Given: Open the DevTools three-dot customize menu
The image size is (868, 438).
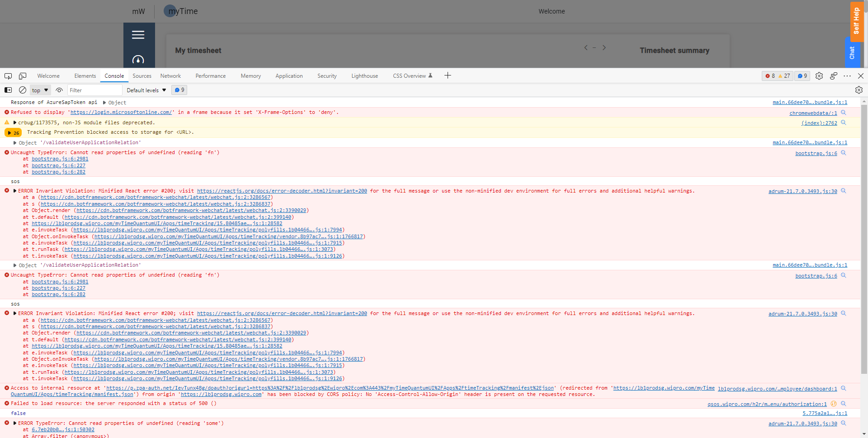Looking at the screenshot, I should (847, 76).
